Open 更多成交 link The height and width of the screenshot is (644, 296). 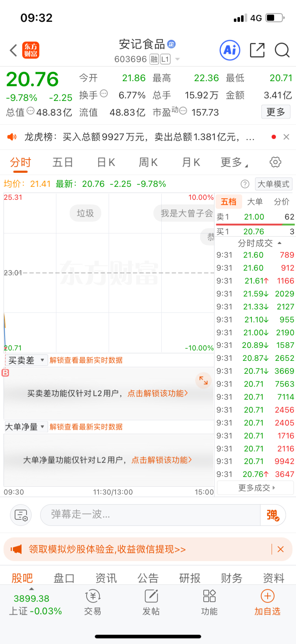[256, 488]
